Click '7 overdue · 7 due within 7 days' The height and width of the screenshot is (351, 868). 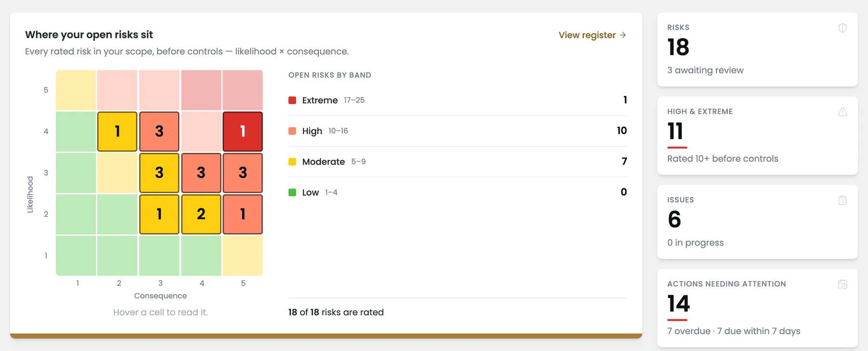(x=734, y=331)
